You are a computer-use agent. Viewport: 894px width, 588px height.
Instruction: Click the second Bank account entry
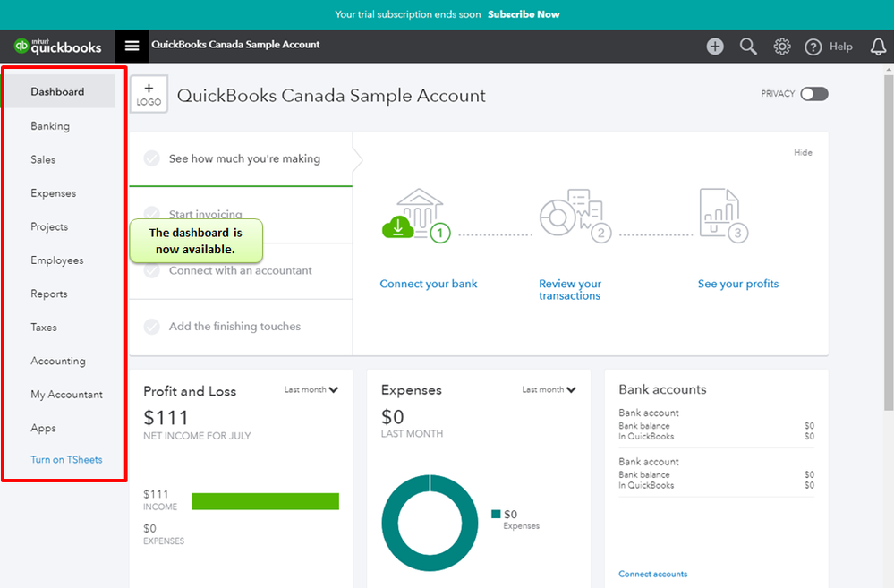tap(716, 473)
